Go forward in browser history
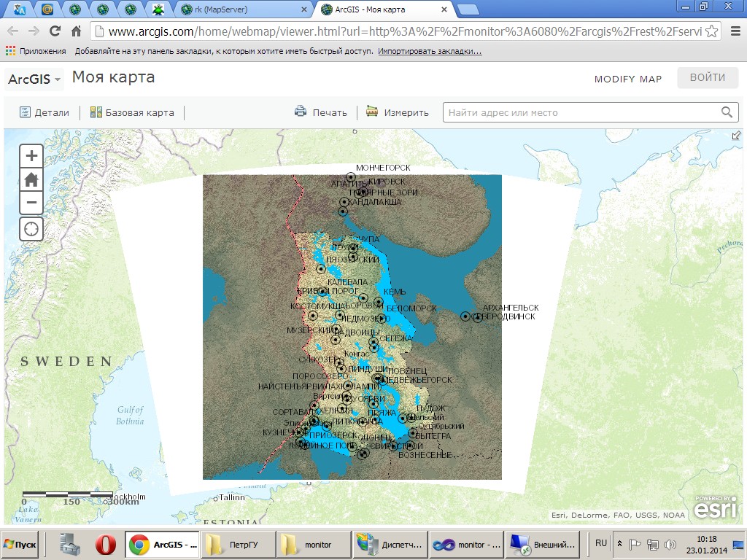Screen dimensions: 747x560 click(34, 31)
